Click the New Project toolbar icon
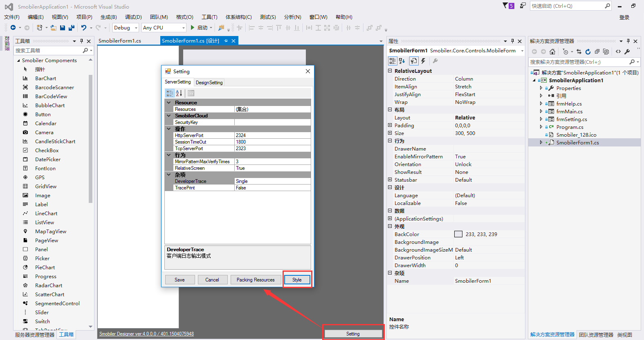 tap(39, 28)
